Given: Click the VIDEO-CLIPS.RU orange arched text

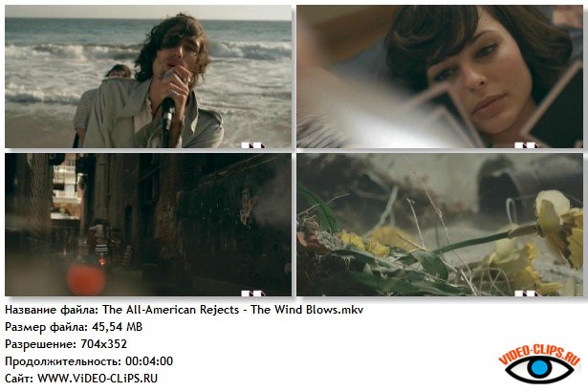Looking at the screenshot, I should [539, 354].
